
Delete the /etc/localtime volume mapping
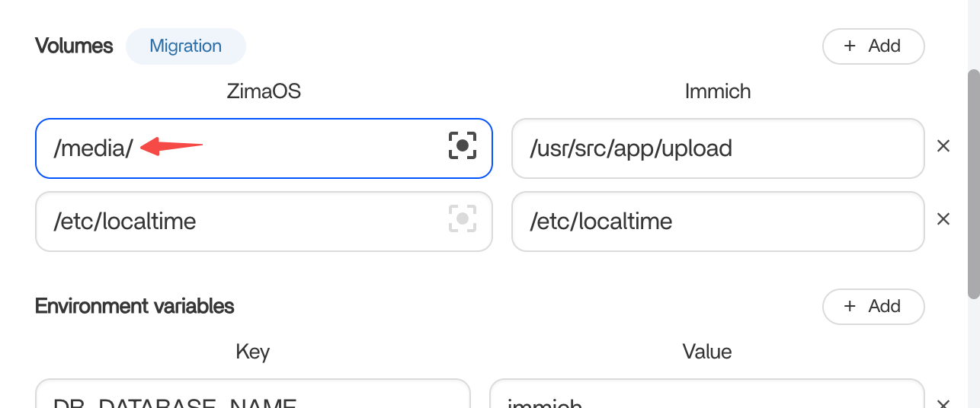point(943,219)
